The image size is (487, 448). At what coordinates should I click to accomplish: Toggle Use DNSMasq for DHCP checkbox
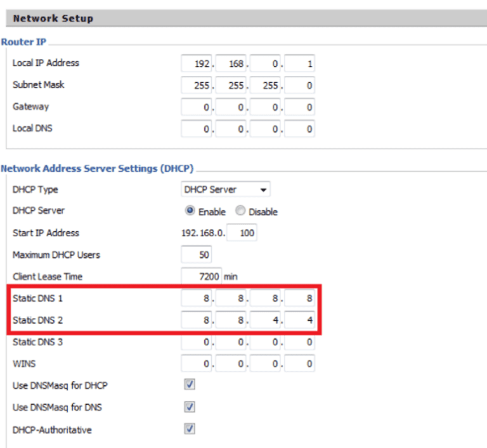[189, 385]
